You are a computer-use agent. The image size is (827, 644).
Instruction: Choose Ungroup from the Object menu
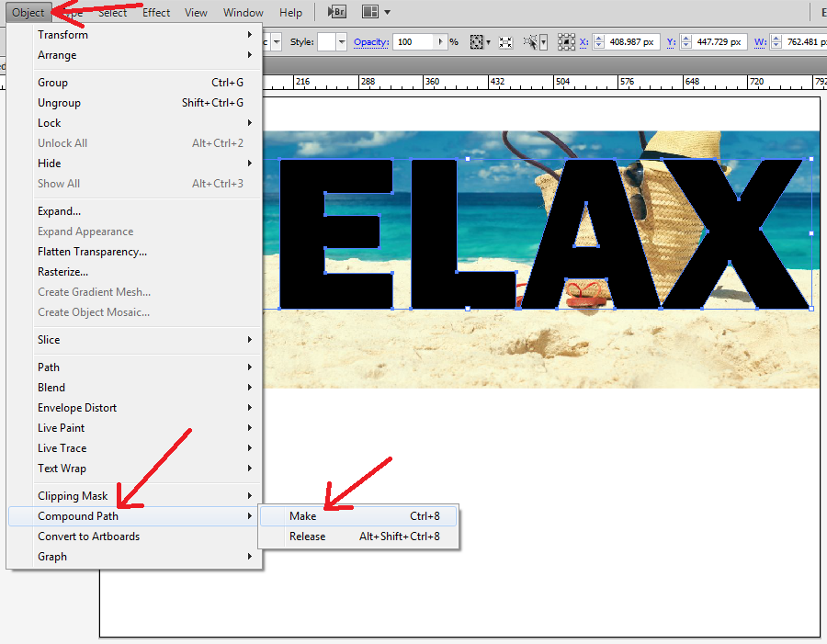135,103
